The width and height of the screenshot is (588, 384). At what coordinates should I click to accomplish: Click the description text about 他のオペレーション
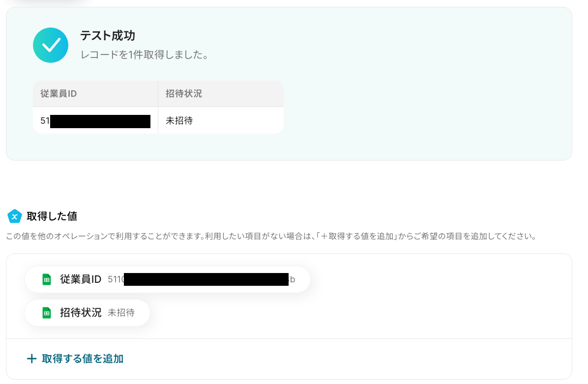point(271,236)
